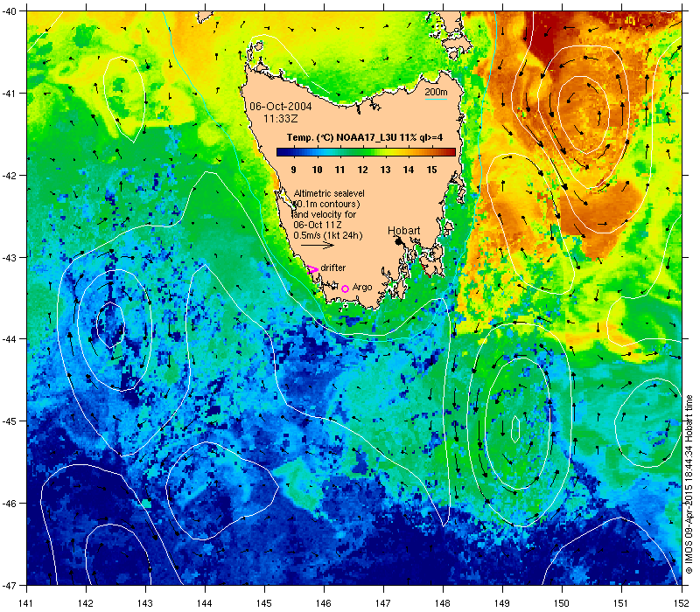700x612 pixels.
Task: Click the color scale value '10'
Action: click(x=317, y=170)
